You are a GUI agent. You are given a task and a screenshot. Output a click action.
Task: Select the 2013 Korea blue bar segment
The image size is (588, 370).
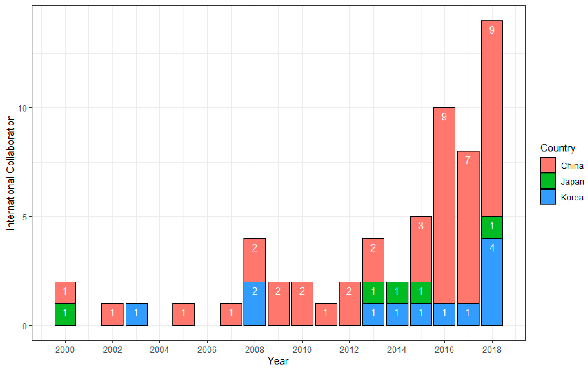click(x=373, y=314)
